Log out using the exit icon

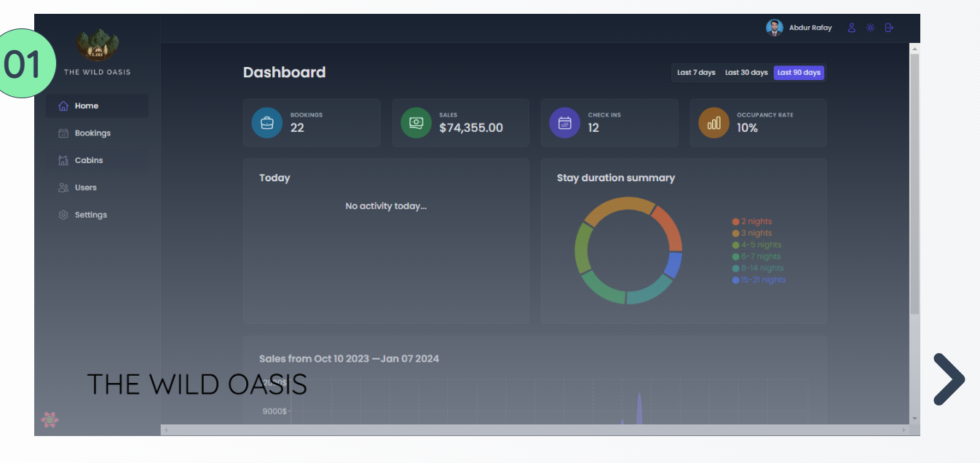[889, 28]
